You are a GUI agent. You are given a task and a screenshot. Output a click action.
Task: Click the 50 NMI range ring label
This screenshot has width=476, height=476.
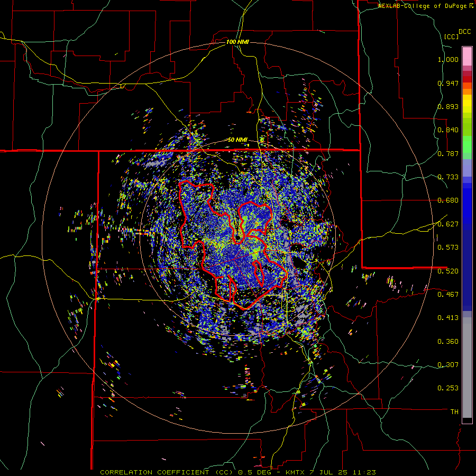tap(237, 140)
